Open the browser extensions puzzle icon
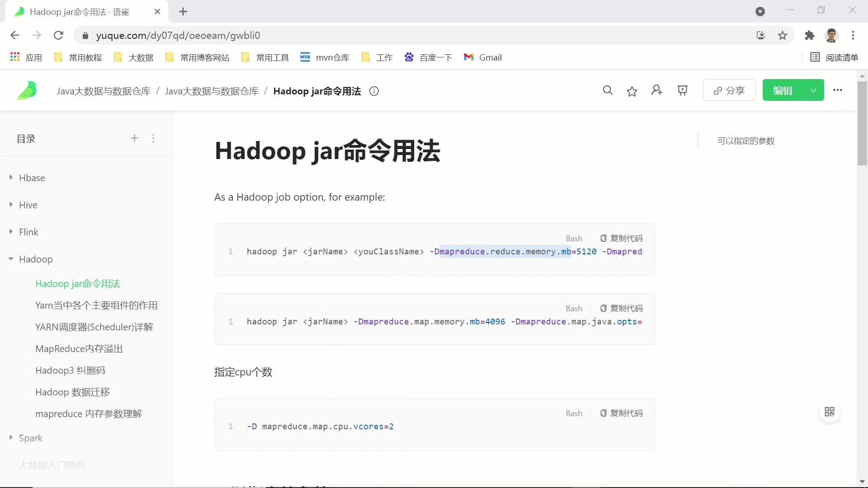The height and width of the screenshot is (488, 868). (809, 35)
